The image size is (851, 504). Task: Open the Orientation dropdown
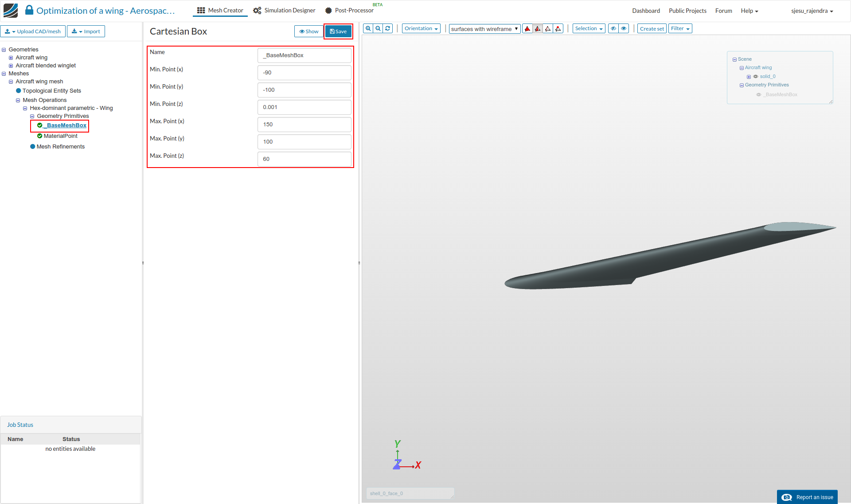[421, 28]
